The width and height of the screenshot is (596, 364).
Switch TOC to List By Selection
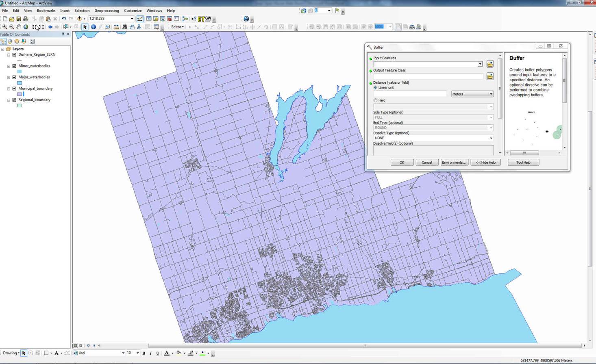[x=24, y=41]
